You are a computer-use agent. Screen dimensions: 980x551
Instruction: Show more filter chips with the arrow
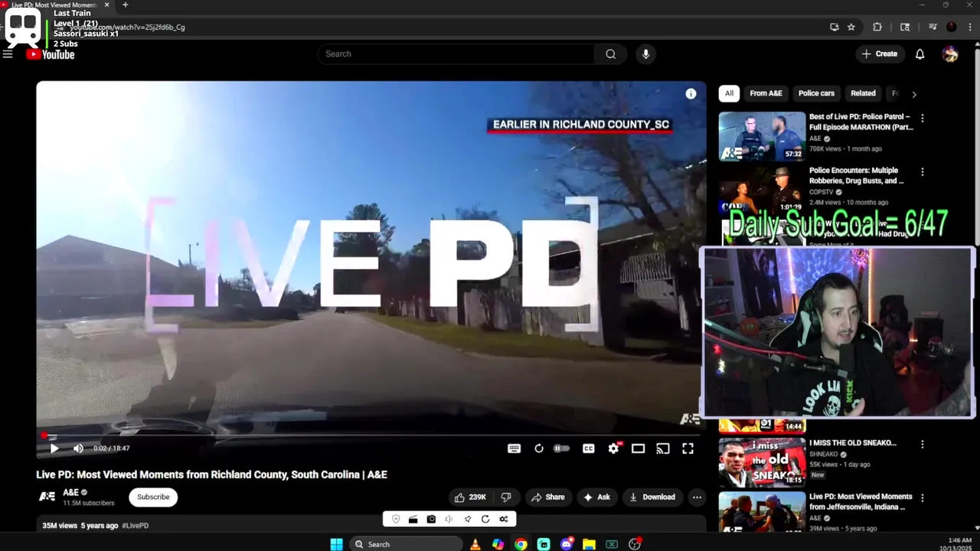[x=913, y=94]
